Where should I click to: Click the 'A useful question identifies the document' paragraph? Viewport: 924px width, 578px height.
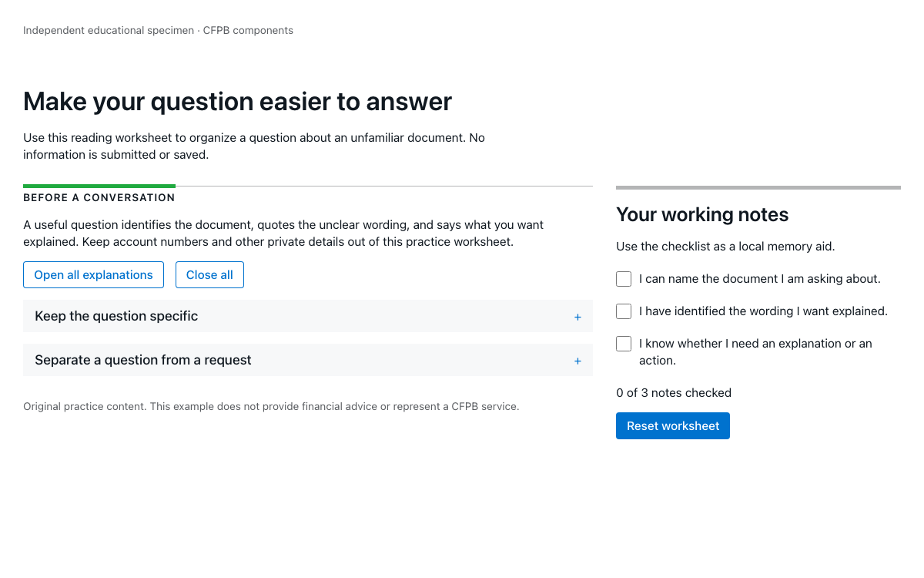click(x=283, y=234)
